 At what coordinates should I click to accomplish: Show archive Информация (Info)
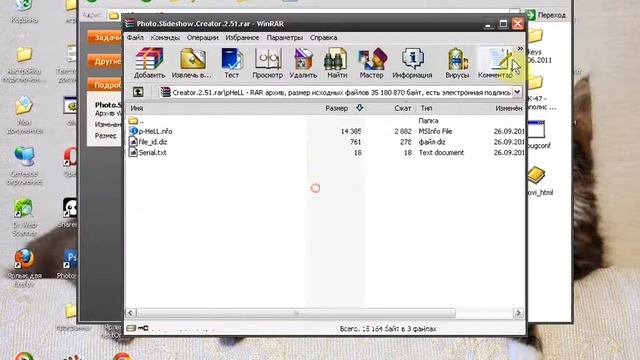click(412, 63)
